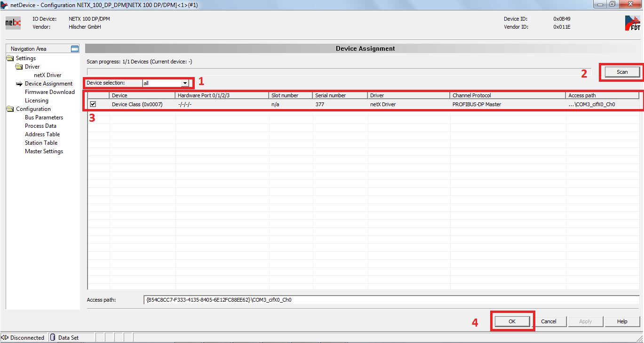Viewport: 644px width, 343px height.
Task: Select the Device Class (0x0007) cell
Action: [143, 104]
